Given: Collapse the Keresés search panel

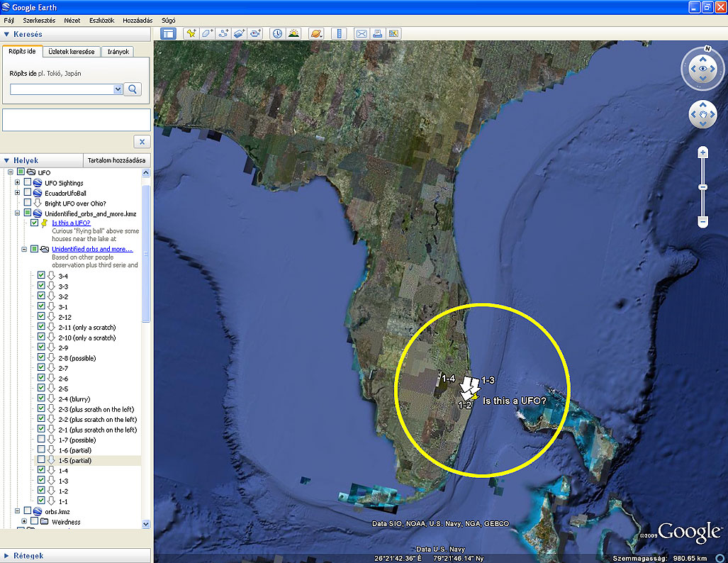Looking at the screenshot, I should point(6,34).
